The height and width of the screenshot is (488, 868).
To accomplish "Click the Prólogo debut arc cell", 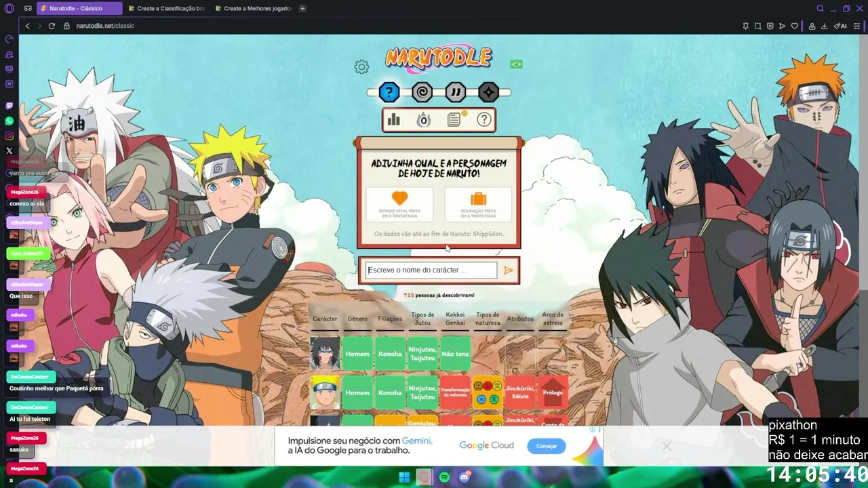I will click(553, 392).
